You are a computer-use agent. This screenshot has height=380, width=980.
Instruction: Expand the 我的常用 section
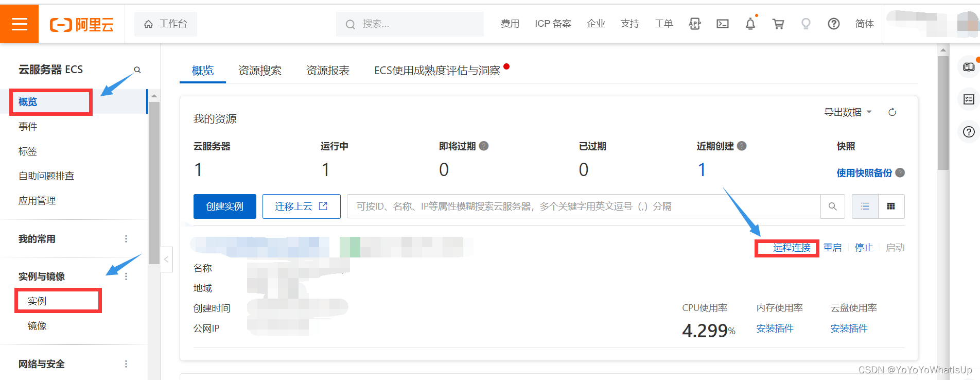37,239
